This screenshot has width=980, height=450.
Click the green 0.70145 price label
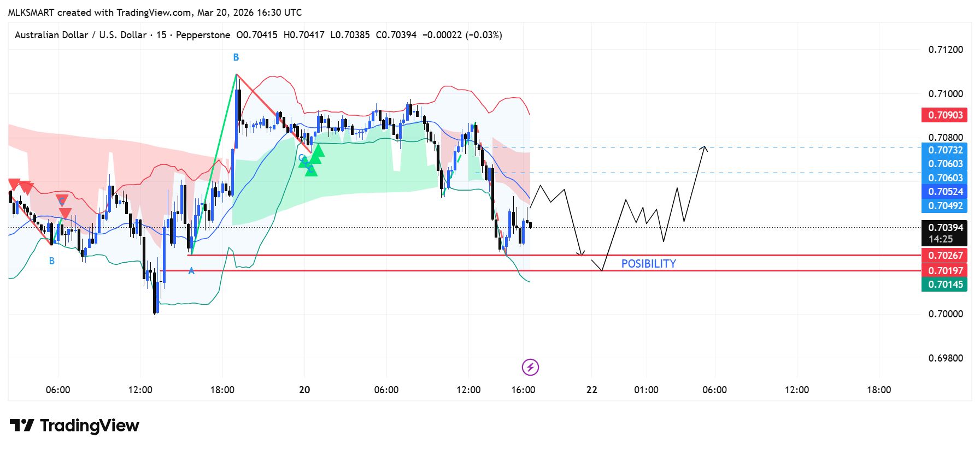coord(944,285)
